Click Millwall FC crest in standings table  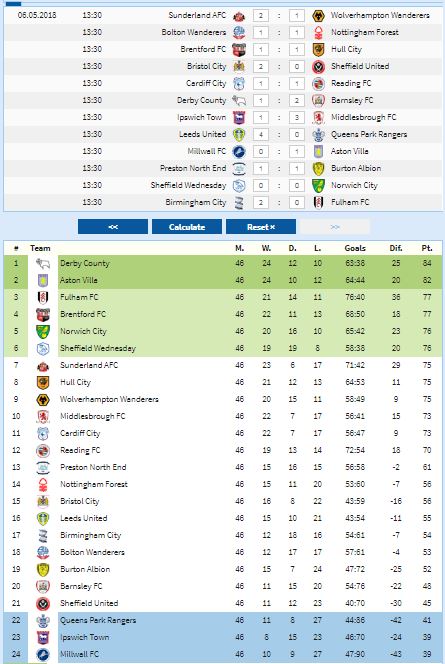43,655
